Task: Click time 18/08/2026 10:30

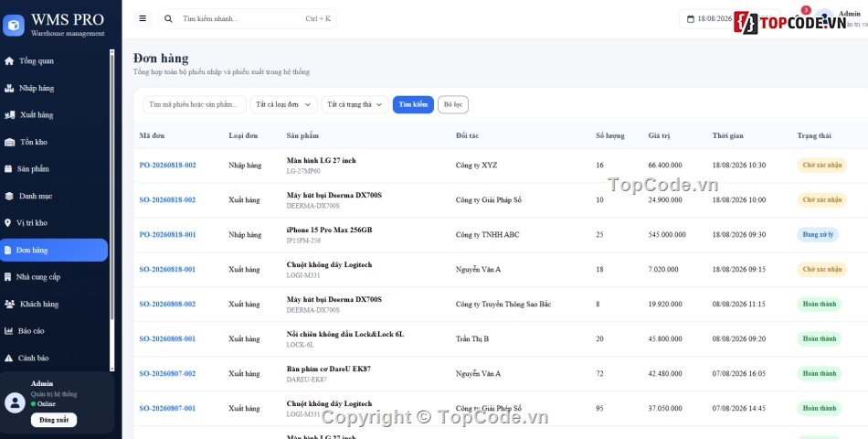Action: coord(739,166)
